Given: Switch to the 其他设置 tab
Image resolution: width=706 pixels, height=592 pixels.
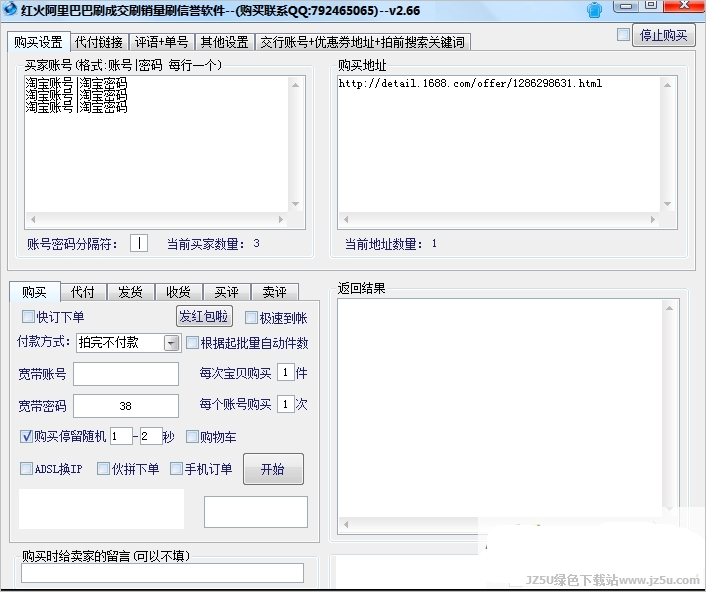Looking at the screenshot, I should coord(224,42).
